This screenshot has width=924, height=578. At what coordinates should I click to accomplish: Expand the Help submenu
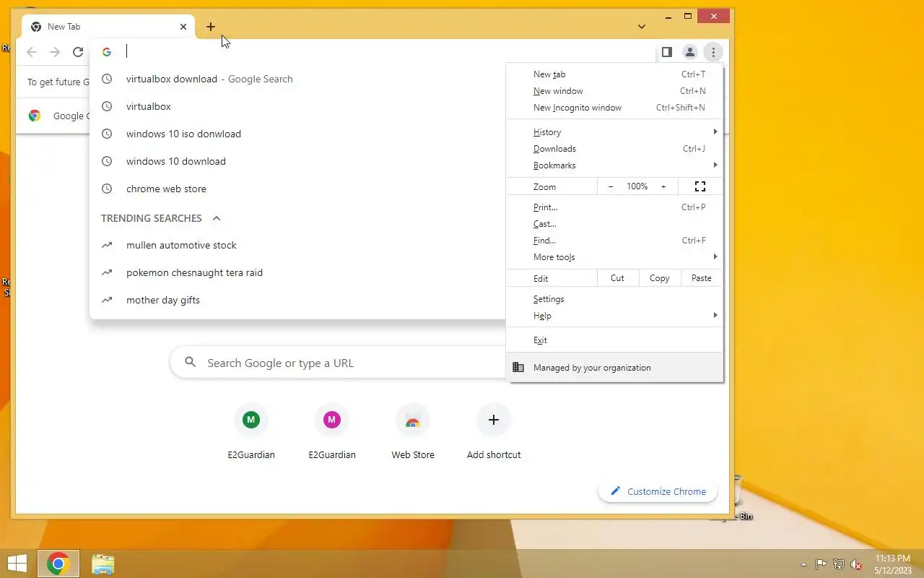pos(614,316)
